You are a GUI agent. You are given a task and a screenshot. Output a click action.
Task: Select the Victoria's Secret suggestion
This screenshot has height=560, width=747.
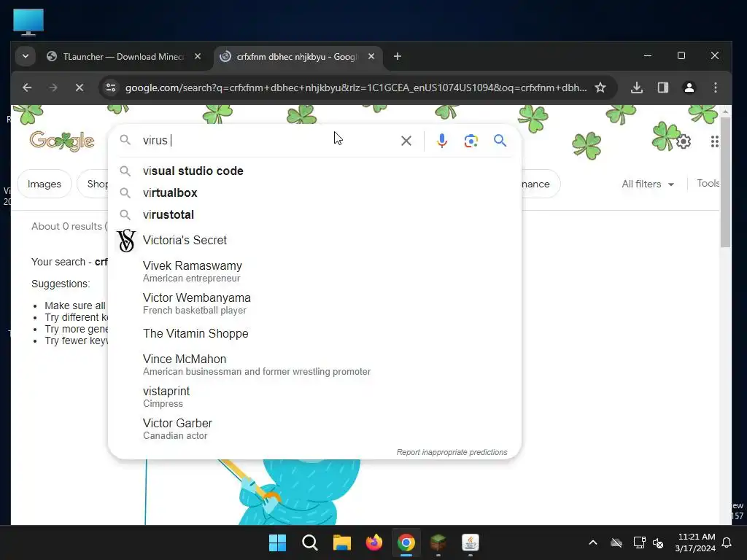tap(314, 241)
